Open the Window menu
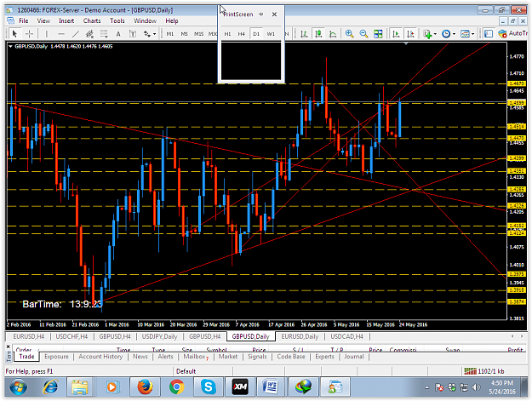The image size is (532, 401). 145,20
